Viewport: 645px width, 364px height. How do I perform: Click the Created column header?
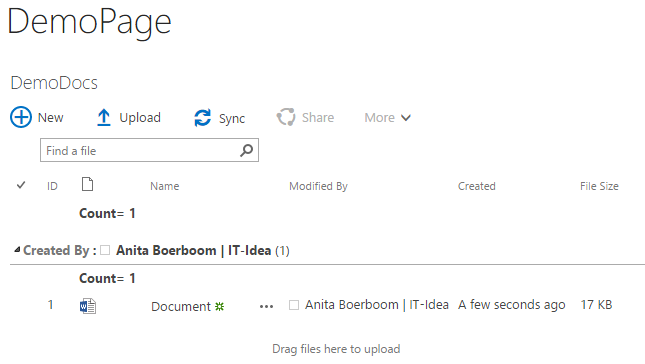tap(477, 186)
